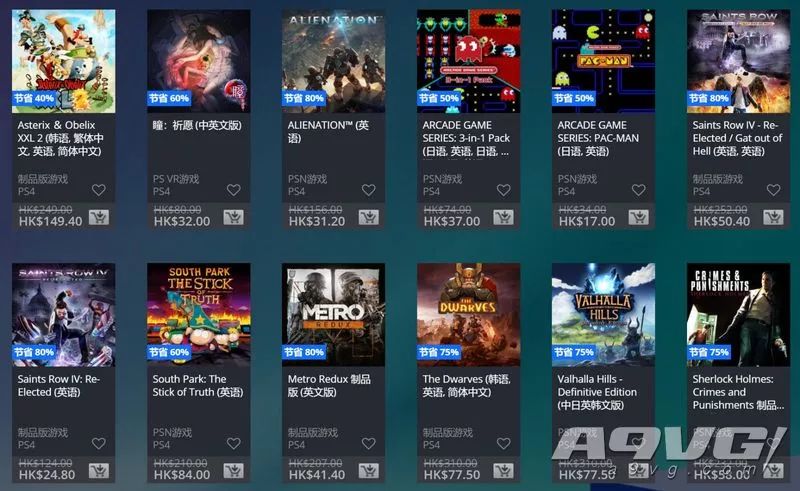Add ALIENATION to the shopping cart

(368, 217)
